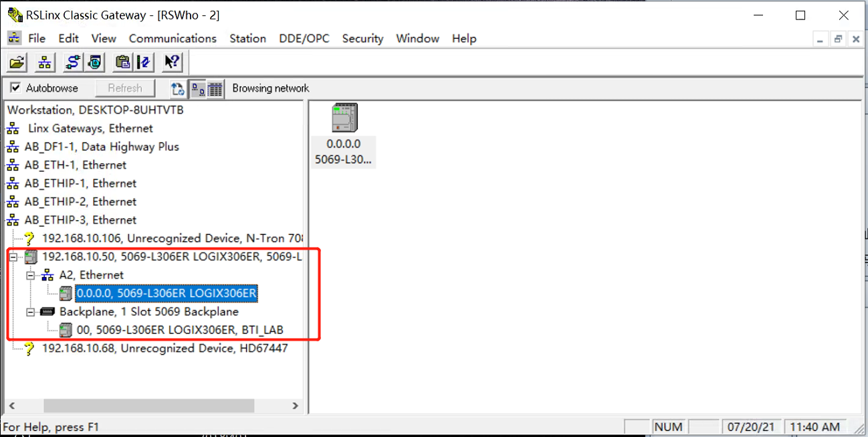Viewport: 868px width, 437px height.
Task: Click the Open Project folder toolbar icon
Action: [x=17, y=63]
